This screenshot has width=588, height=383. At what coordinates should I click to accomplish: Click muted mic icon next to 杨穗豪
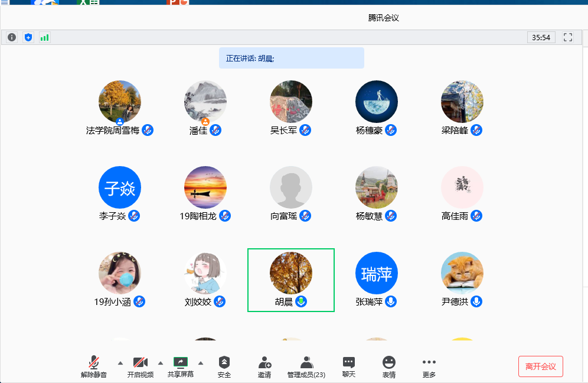[391, 130]
